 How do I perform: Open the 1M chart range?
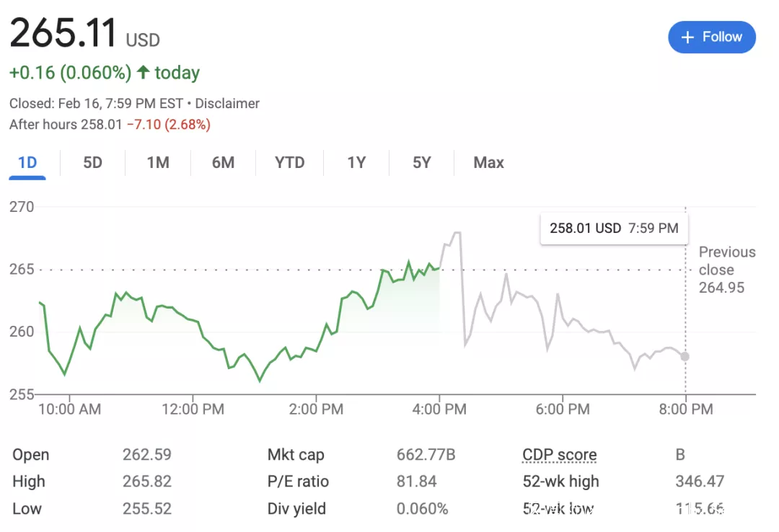[x=158, y=163]
